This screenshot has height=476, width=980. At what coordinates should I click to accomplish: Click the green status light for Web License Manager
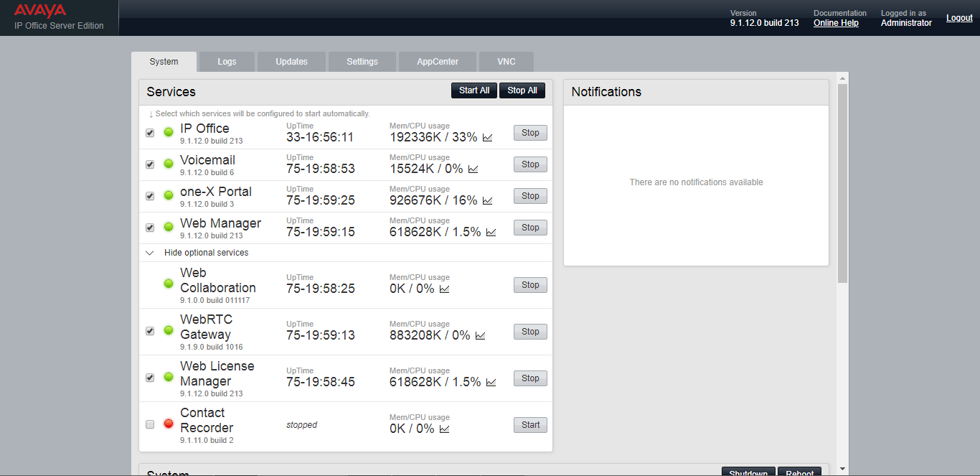169,377
